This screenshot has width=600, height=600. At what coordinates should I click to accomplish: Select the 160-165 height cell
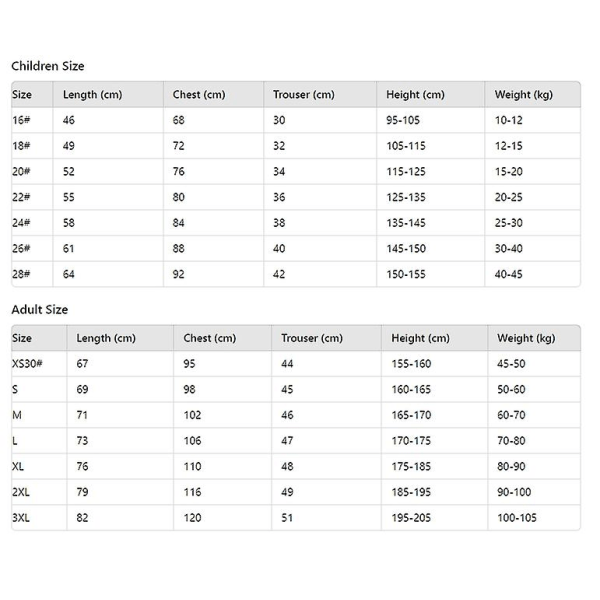[x=412, y=389]
